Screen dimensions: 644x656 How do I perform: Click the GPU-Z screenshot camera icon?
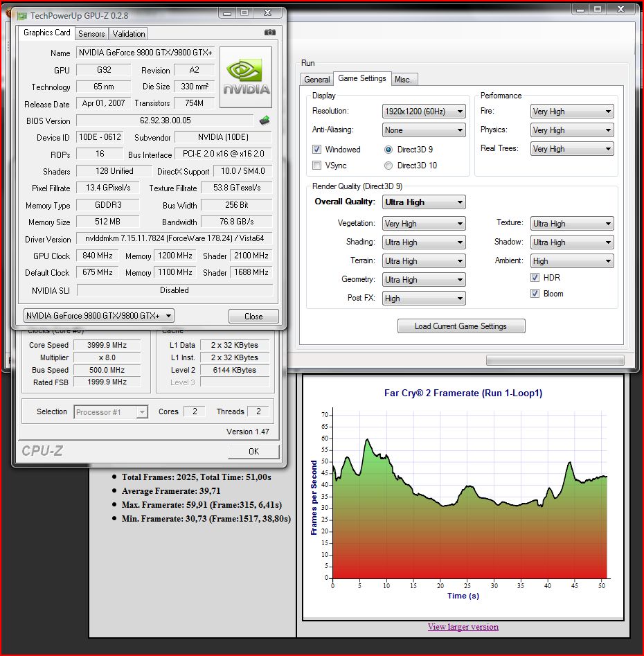pyautogui.click(x=270, y=33)
